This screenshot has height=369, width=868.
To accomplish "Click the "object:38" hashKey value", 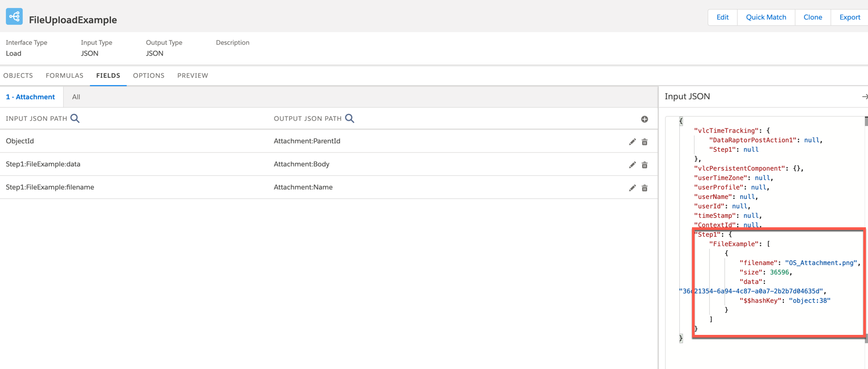I will [x=810, y=301].
